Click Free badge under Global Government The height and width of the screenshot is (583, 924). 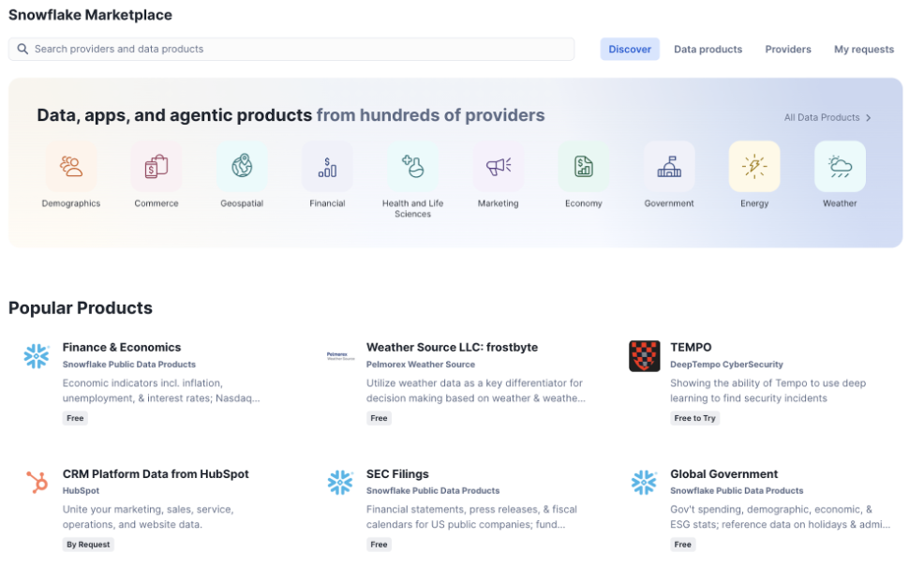point(682,544)
